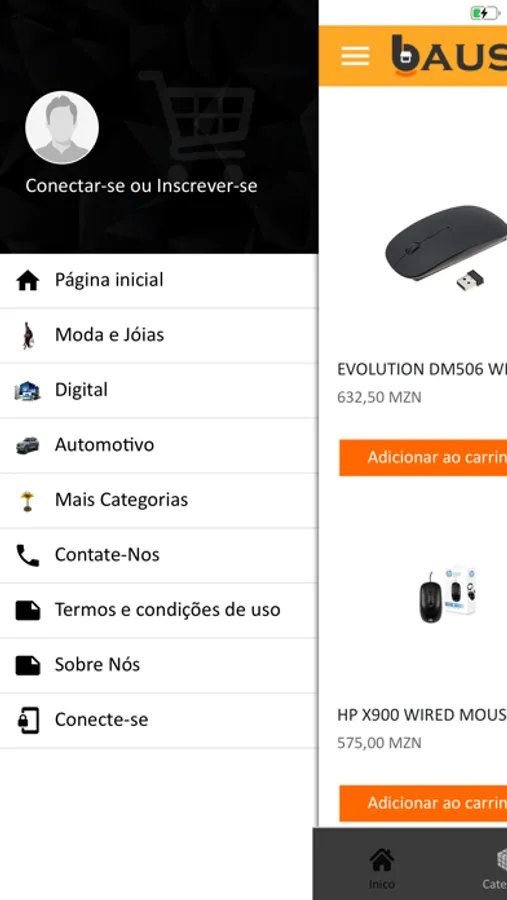Click the house icon beside Página inicial
The width and height of the screenshot is (507, 900).
[x=28, y=281]
